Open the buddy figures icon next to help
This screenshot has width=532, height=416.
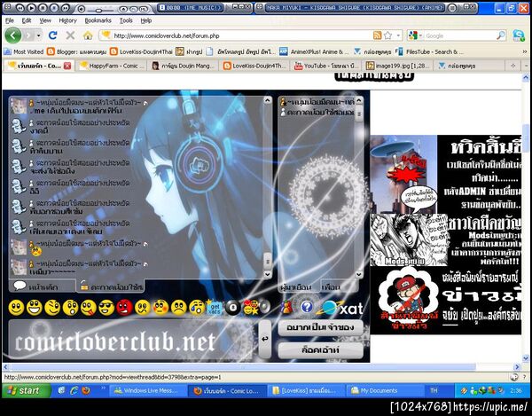pos(286,307)
